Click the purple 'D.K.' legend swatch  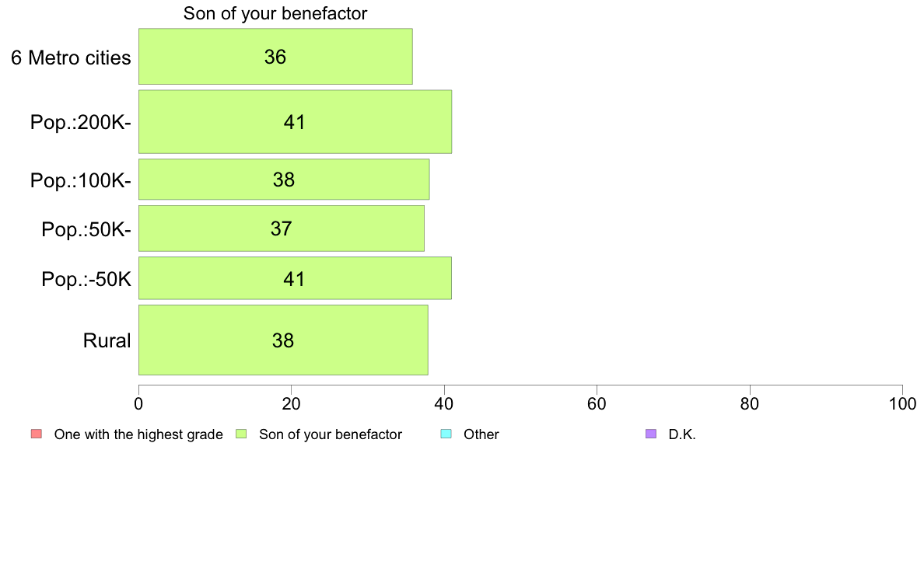coord(651,434)
